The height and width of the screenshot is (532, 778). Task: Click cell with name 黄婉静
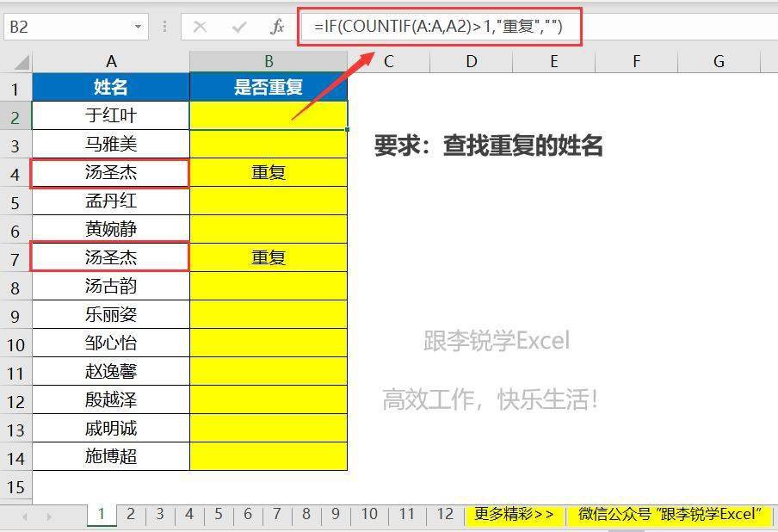(x=111, y=229)
